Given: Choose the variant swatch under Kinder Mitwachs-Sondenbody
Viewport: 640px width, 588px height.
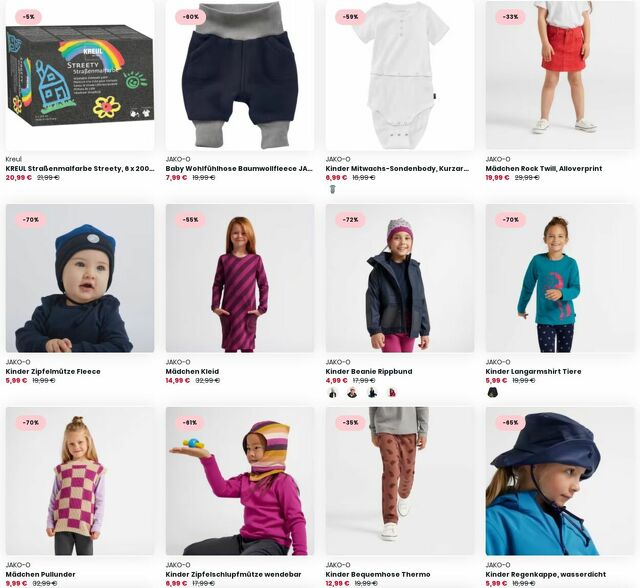Looking at the screenshot, I should point(333,189).
